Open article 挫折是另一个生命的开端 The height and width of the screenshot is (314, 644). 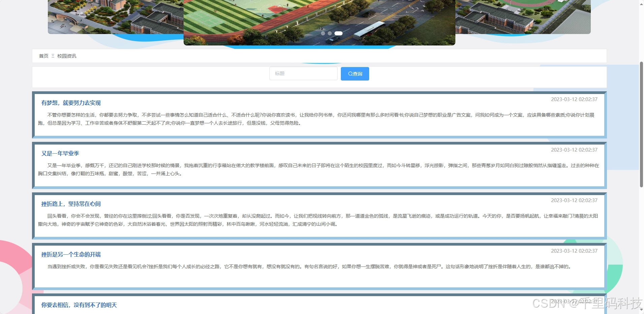click(x=71, y=254)
